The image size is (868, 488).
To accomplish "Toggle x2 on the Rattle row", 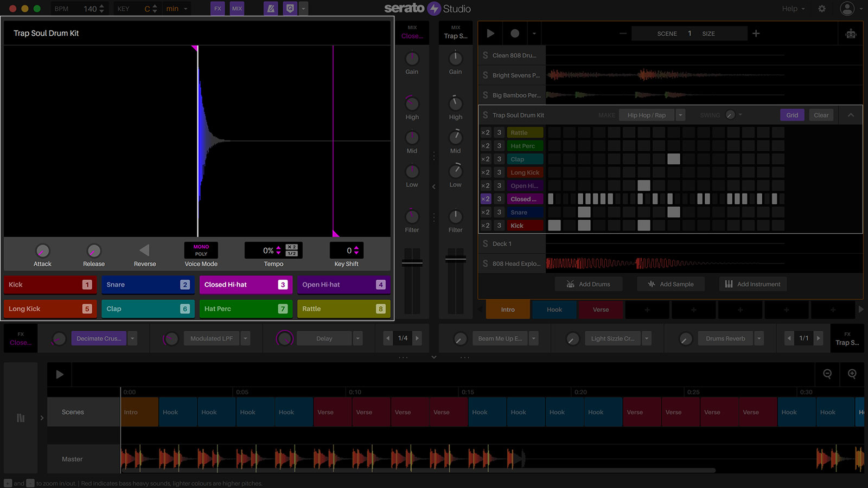I will (x=486, y=133).
